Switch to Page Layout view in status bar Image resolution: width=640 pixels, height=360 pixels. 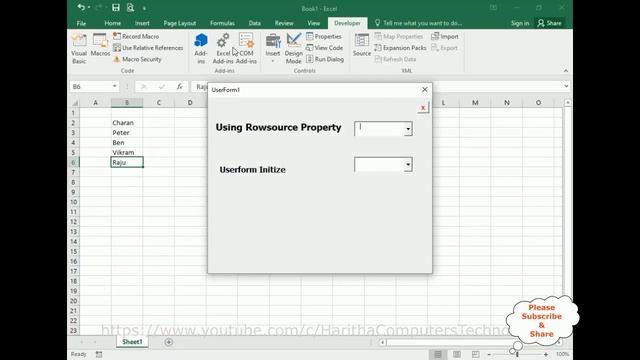[457, 354]
